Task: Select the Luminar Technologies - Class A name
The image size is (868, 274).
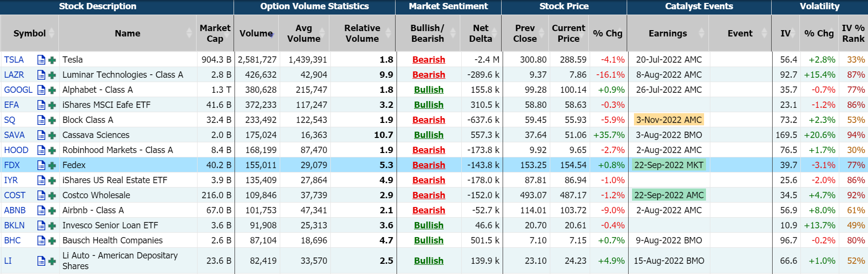Action: click(x=123, y=75)
